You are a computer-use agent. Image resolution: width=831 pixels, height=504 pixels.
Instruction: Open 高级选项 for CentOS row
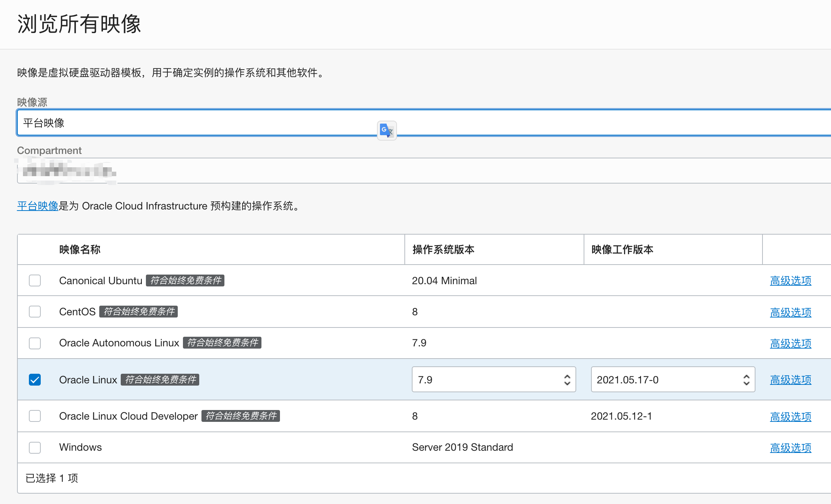tap(790, 312)
